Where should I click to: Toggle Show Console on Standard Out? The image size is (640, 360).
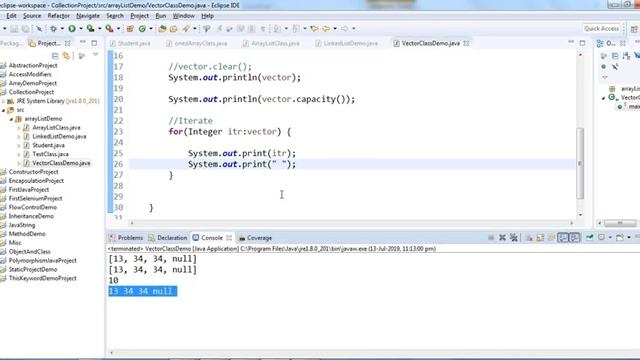tap(563, 238)
